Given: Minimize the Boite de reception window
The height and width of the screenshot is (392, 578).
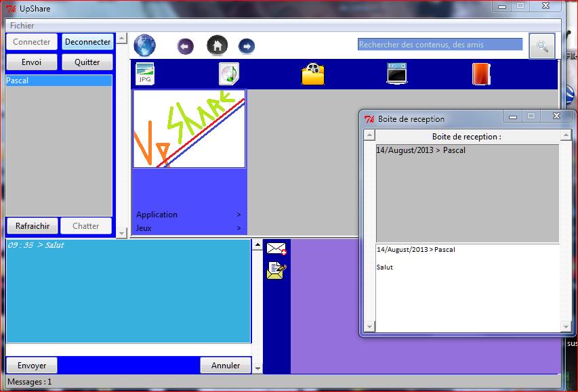Looking at the screenshot, I should [x=513, y=117].
